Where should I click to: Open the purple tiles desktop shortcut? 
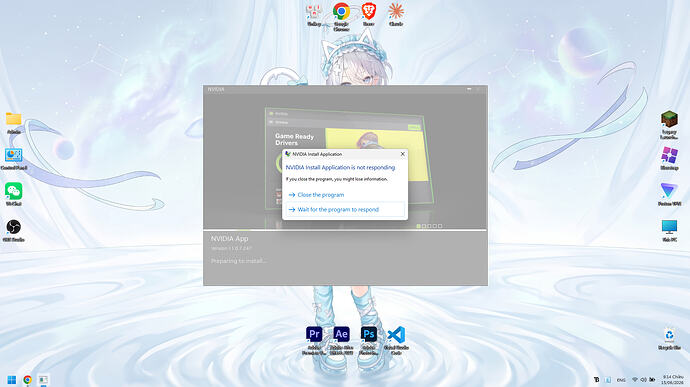coord(669,159)
